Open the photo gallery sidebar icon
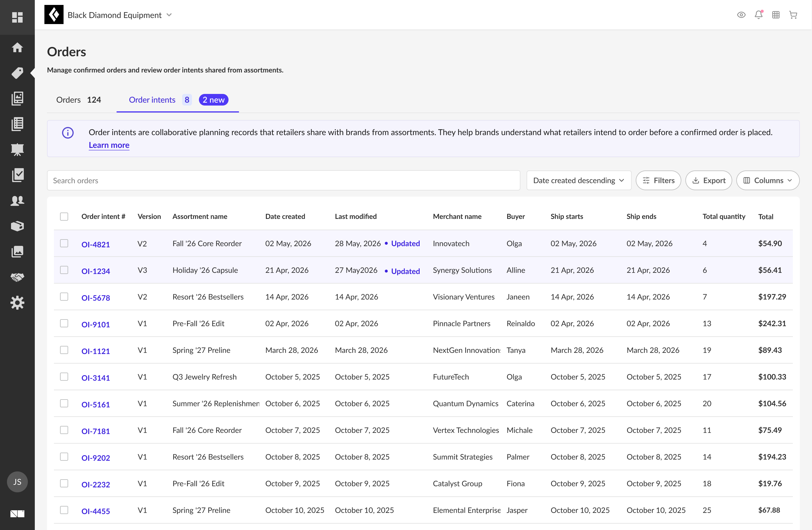 pyautogui.click(x=17, y=252)
